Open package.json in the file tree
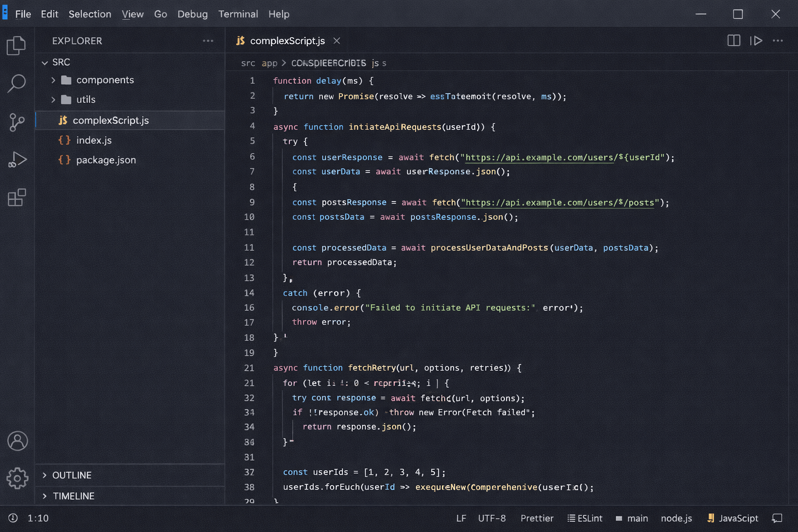The height and width of the screenshot is (532, 798). coord(106,160)
